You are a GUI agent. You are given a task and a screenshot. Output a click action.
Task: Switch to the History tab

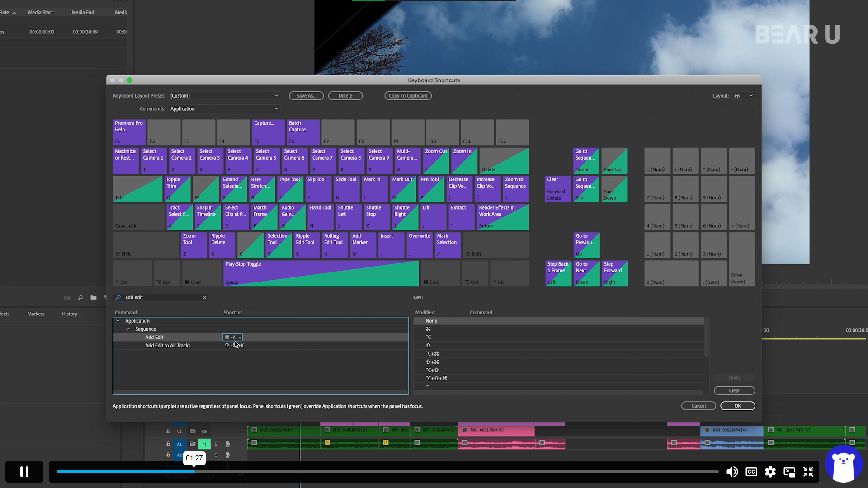pyautogui.click(x=70, y=314)
